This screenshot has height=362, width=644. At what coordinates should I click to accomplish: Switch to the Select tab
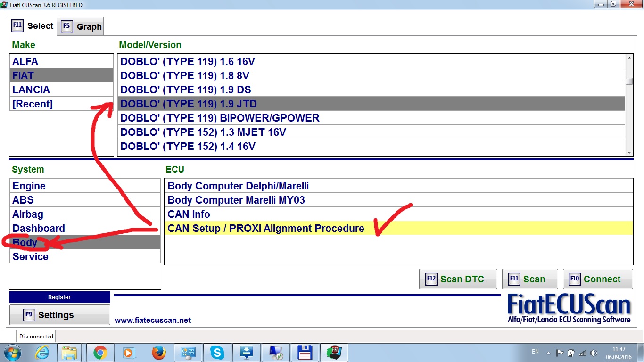33,25
